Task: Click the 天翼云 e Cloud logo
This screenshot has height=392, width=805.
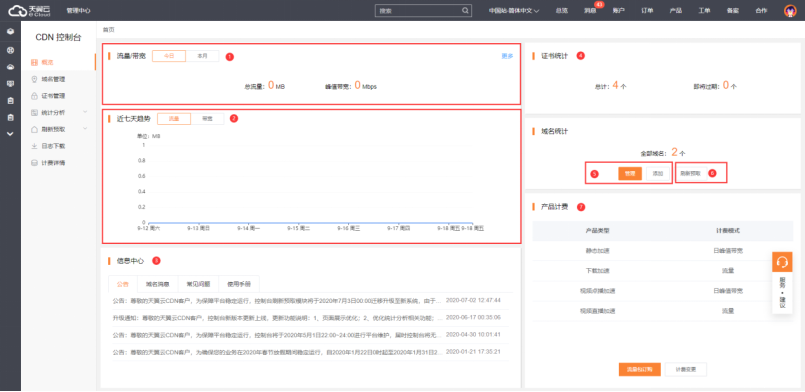Action: tap(29, 10)
